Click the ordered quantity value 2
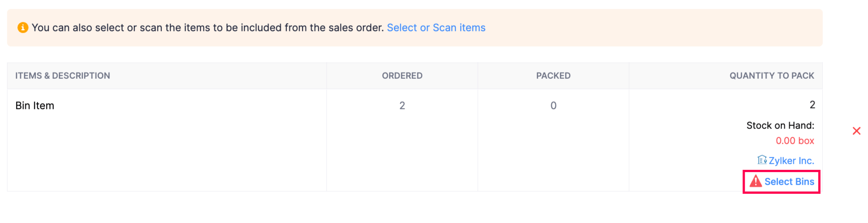 pyautogui.click(x=402, y=106)
